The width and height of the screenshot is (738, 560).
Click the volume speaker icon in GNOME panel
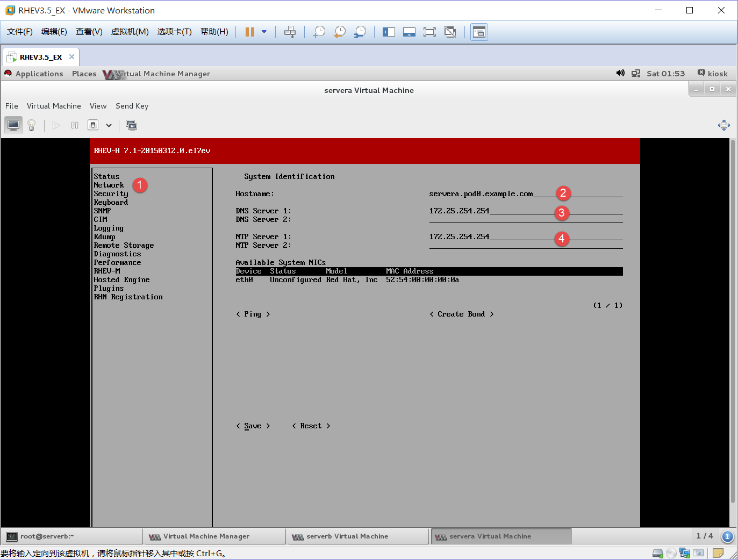[x=620, y=73]
